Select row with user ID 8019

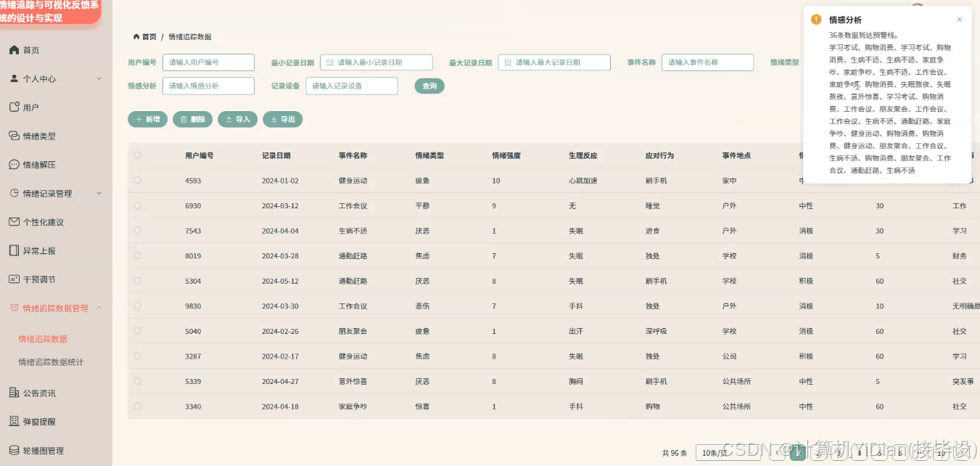pos(138,256)
